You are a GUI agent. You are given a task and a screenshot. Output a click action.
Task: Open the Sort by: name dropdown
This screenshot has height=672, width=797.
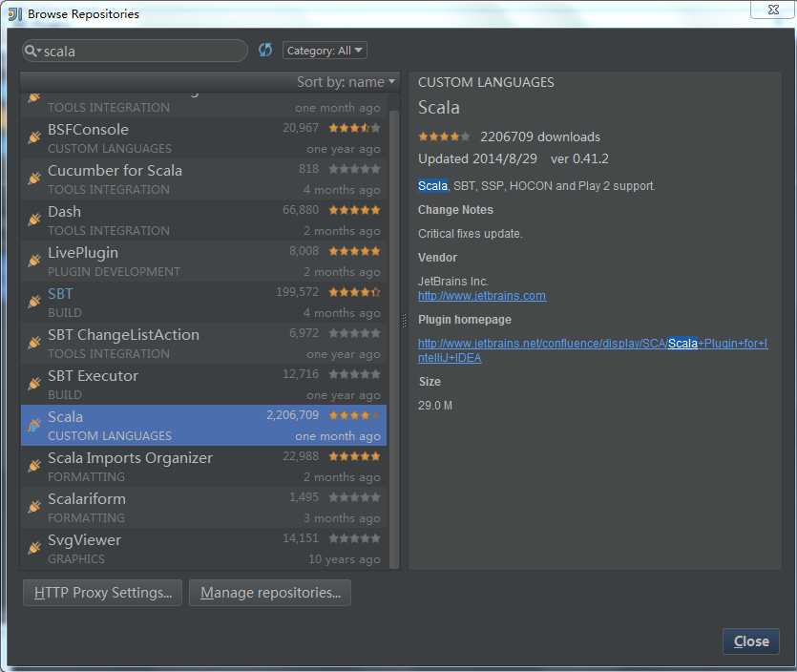coord(346,82)
